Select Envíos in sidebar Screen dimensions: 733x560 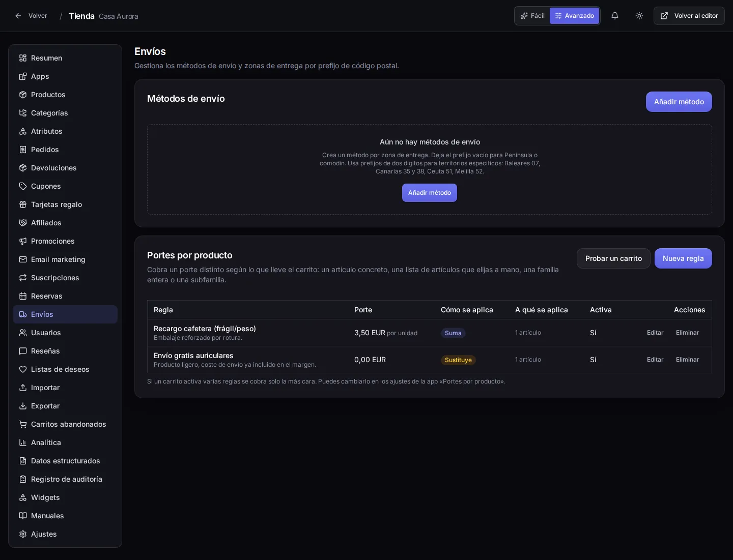click(65, 314)
